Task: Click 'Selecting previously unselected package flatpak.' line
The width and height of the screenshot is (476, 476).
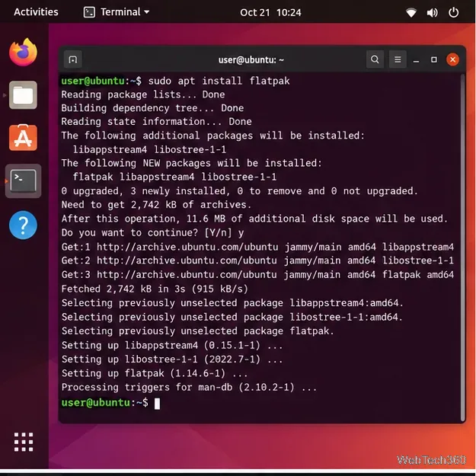Action: point(197,331)
